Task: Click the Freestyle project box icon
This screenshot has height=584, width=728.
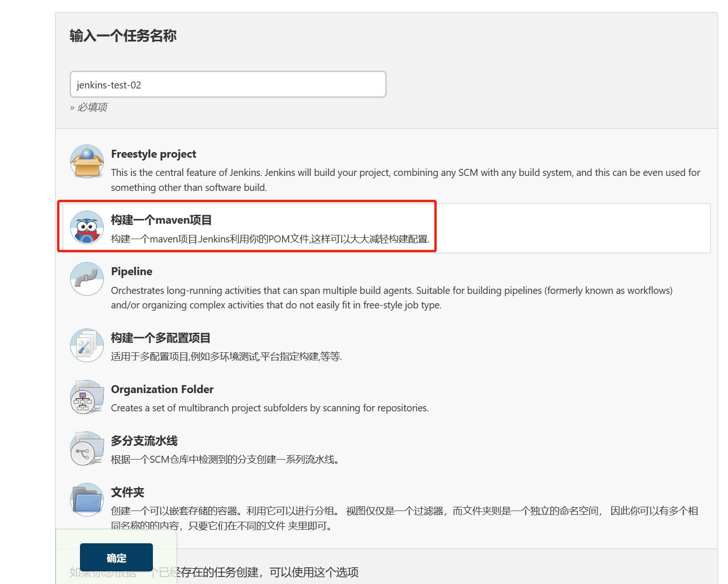Action: [x=87, y=161]
